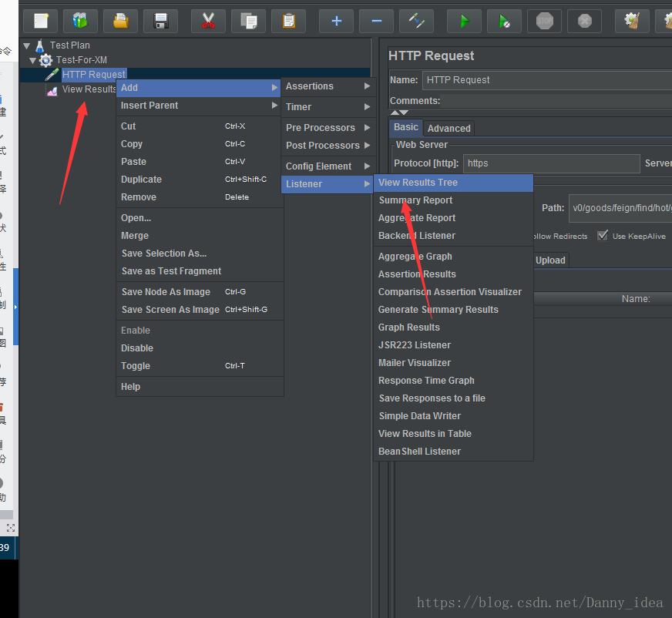
Task: Choose View Results Tree listener
Action: [454, 183]
